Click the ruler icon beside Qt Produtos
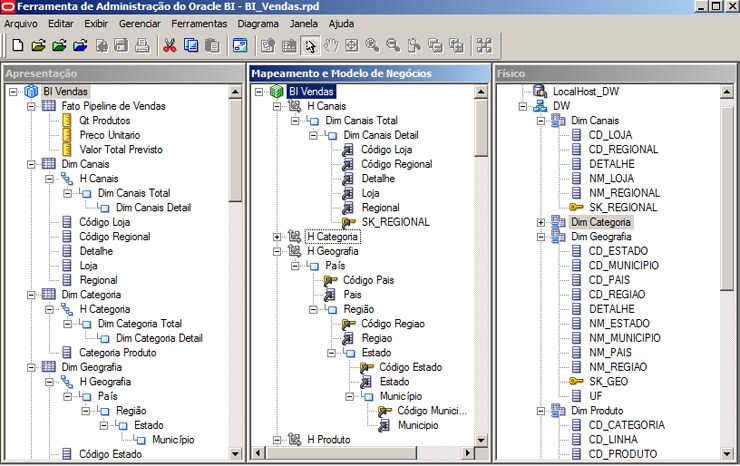Image resolution: width=740 pixels, height=466 pixels. click(x=67, y=120)
